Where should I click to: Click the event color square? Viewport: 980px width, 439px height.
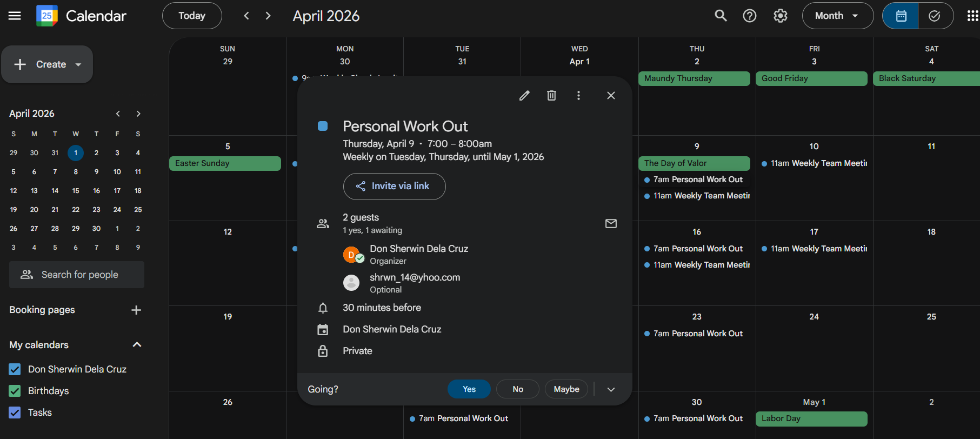pyautogui.click(x=323, y=126)
